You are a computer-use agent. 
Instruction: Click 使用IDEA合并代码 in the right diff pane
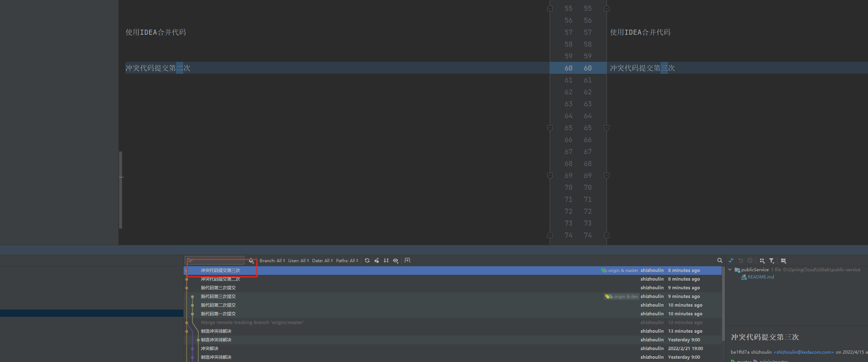[x=640, y=32]
